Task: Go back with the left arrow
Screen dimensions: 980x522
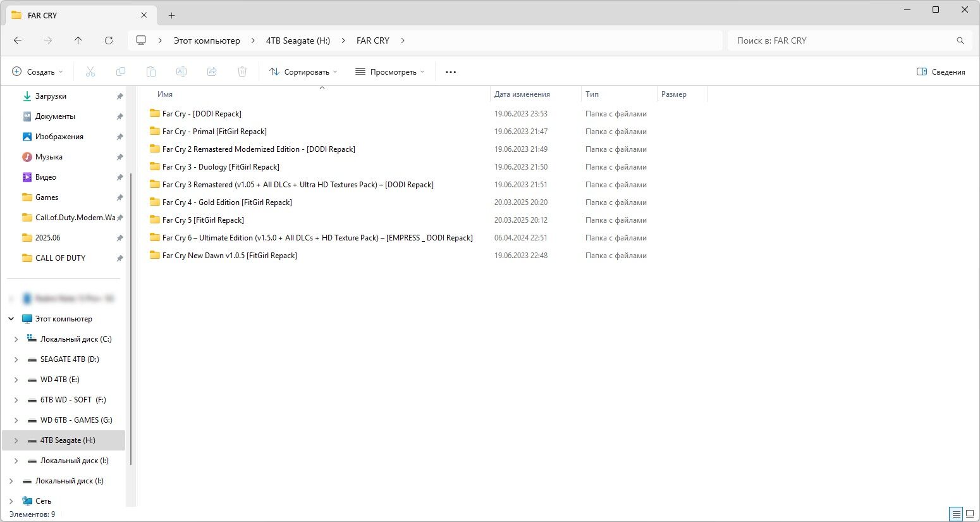Action: [18, 40]
